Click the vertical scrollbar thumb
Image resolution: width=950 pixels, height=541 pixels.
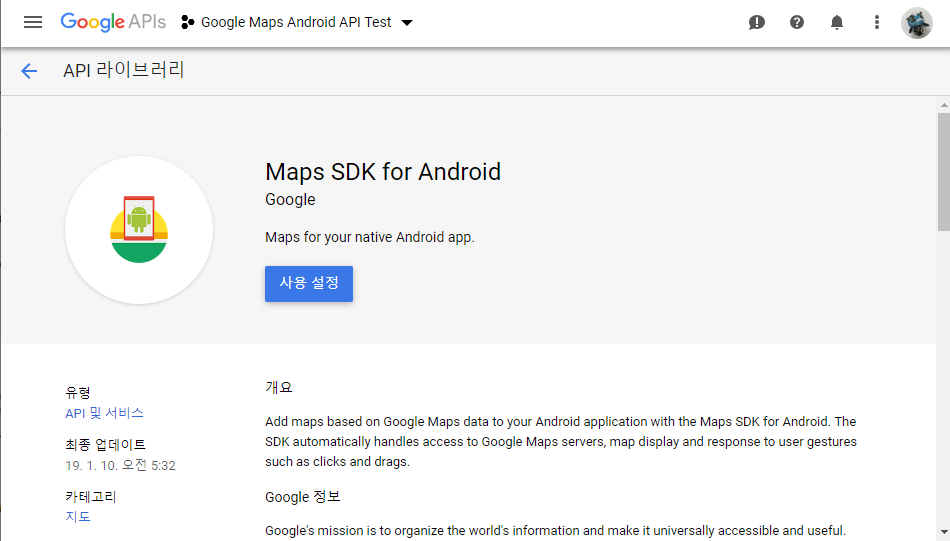[x=944, y=171]
